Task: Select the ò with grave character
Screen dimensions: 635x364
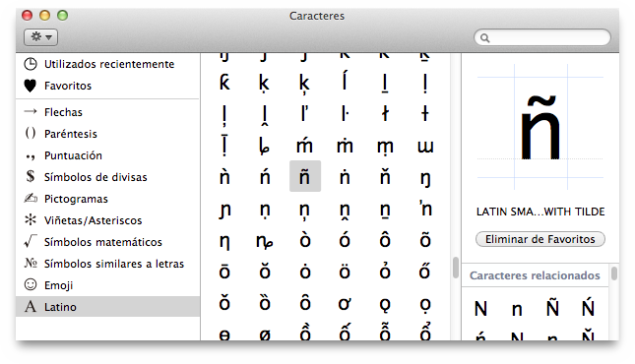Action: tap(305, 240)
